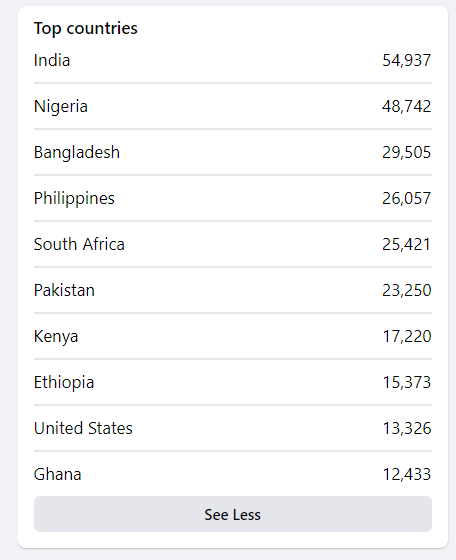
Task: Click Pakistan's value 23,250
Action: pyautogui.click(x=407, y=290)
